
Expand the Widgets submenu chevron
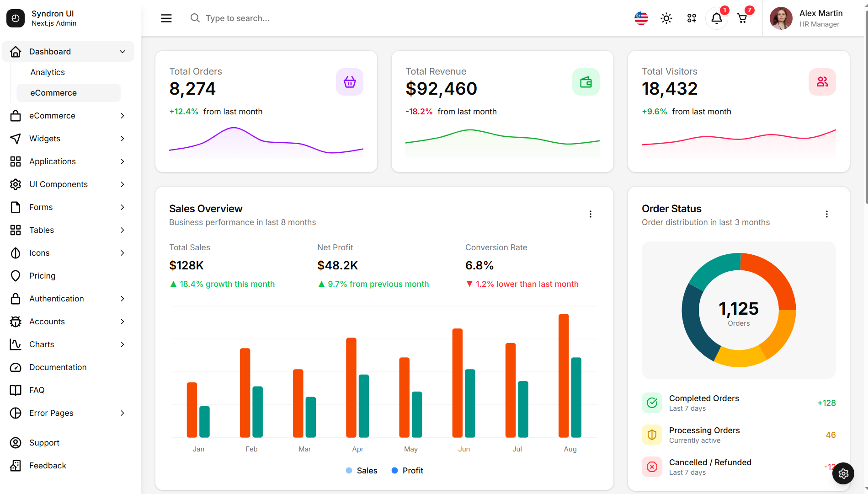click(122, 139)
